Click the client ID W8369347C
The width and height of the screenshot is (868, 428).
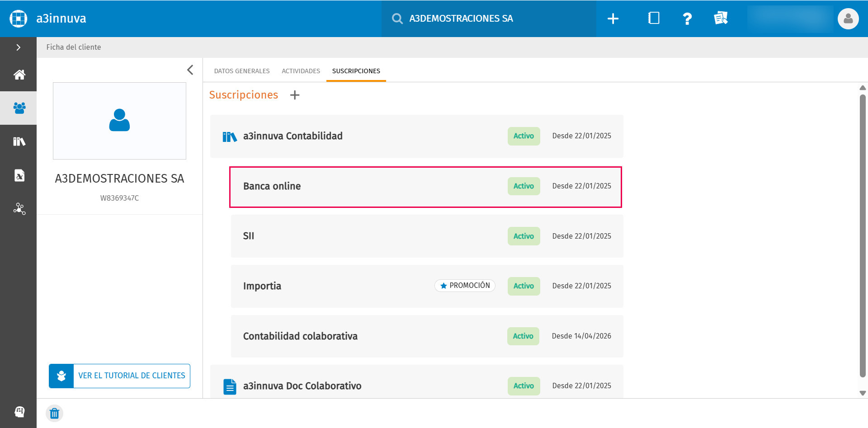click(119, 198)
